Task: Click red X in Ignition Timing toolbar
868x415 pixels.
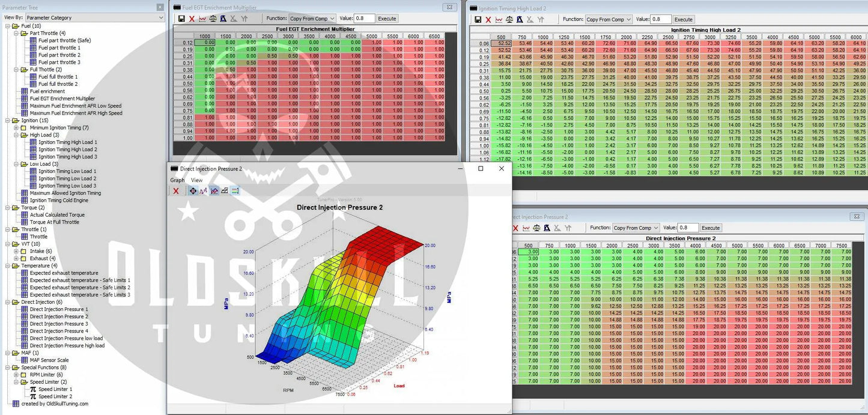Action: pos(488,19)
